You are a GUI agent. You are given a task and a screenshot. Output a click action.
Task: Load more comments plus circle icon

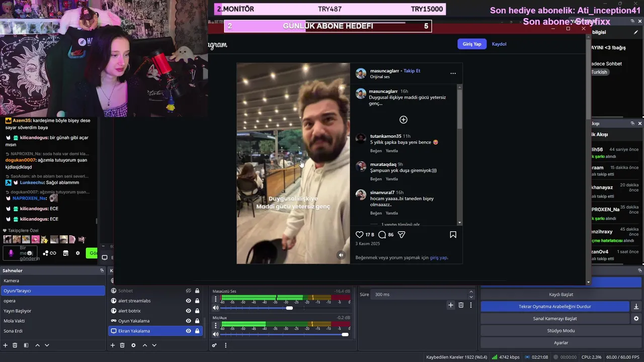403,120
